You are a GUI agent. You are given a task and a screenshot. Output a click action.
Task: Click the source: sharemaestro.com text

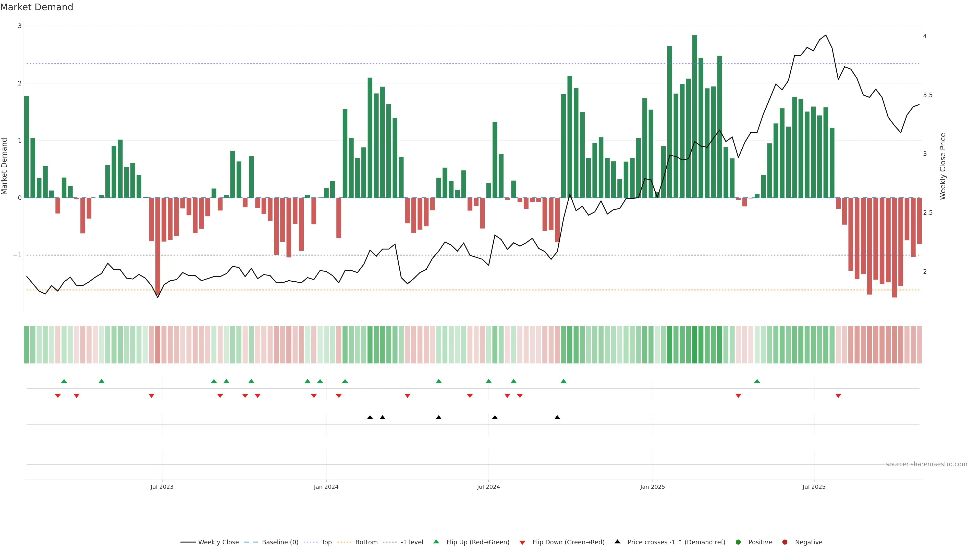pyautogui.click(x=926, y=464)
